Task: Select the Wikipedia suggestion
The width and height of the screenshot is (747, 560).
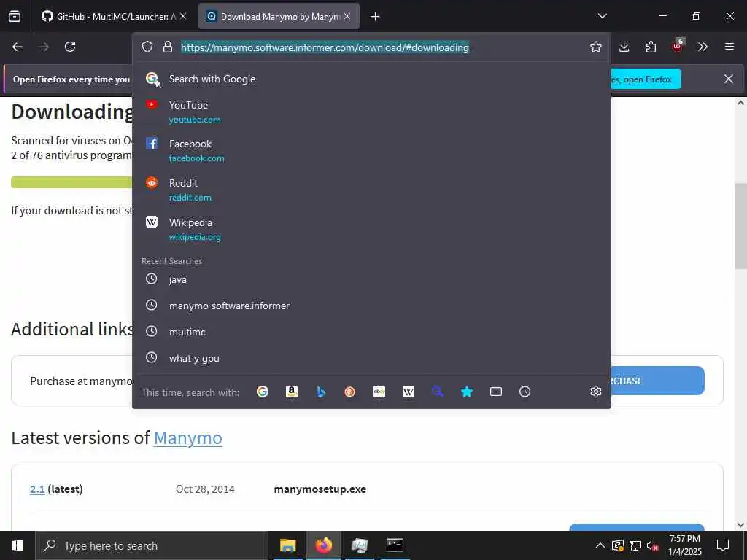Action: 371,229
